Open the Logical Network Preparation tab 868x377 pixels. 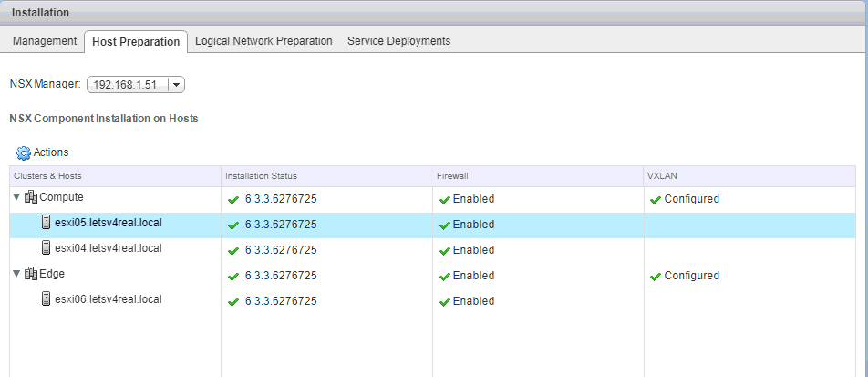click(x=263, y=41)
